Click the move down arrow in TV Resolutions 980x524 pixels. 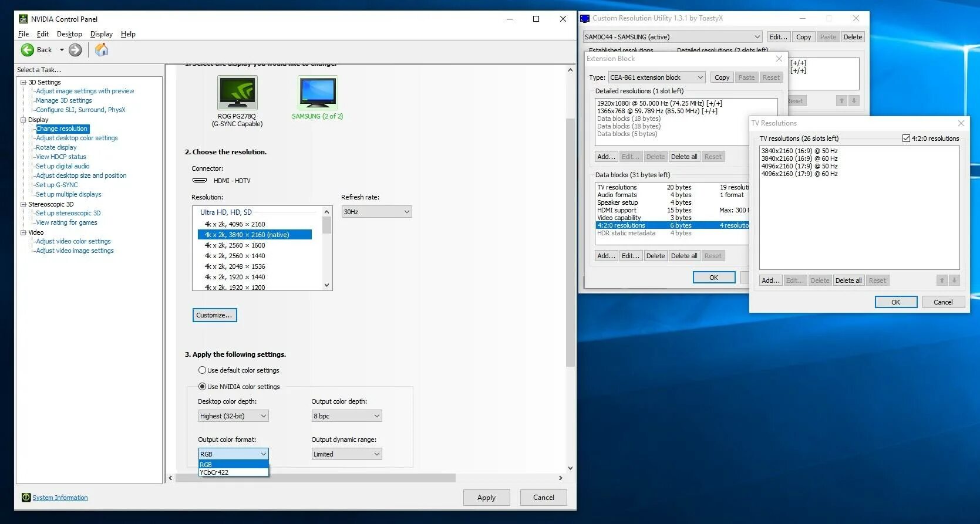[954, 280]
